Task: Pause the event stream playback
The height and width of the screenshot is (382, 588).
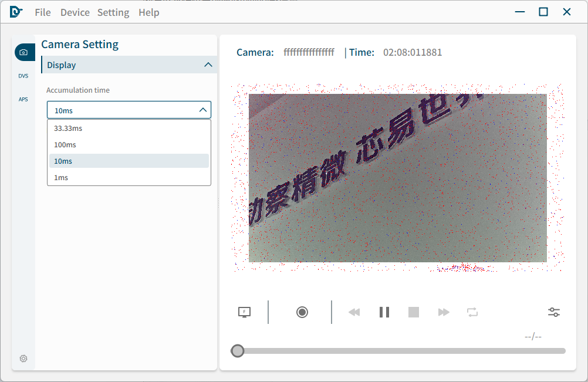Action: (384, 312)
